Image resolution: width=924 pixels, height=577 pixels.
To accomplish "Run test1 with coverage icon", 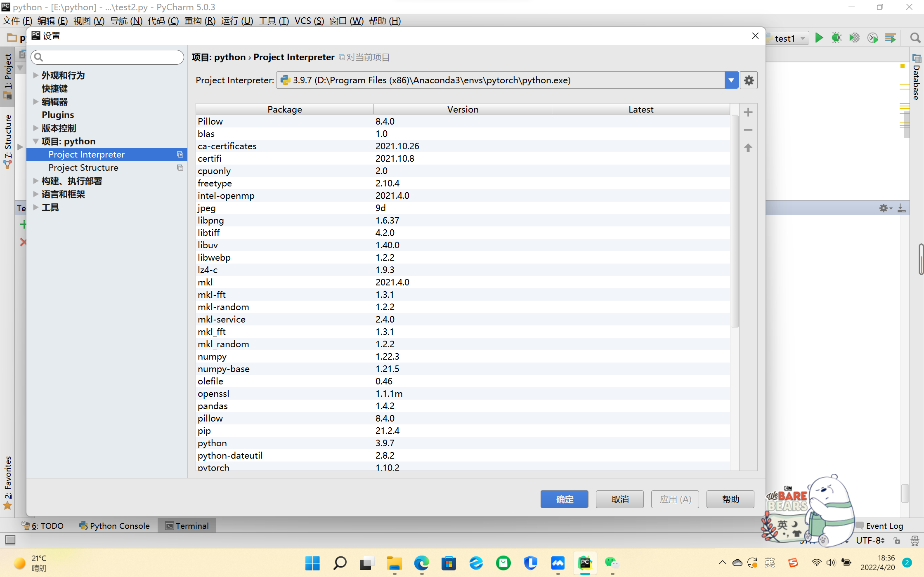I will coord(854,38).
